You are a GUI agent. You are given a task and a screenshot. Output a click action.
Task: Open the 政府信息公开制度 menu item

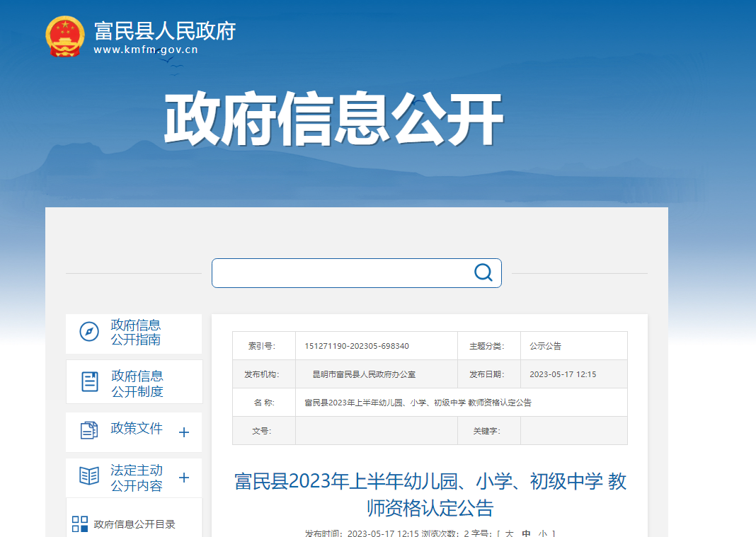pos(137,383)
